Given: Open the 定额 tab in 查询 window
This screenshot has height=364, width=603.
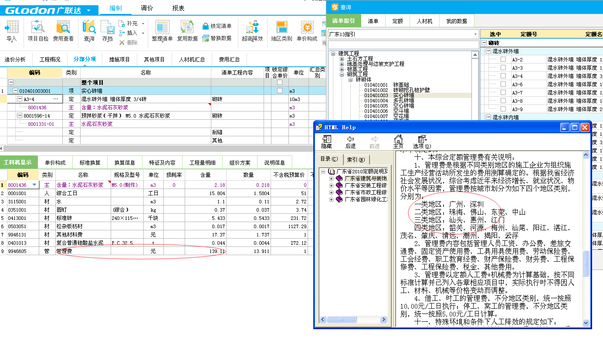Looking at the screenshot, I should (397, 21).
